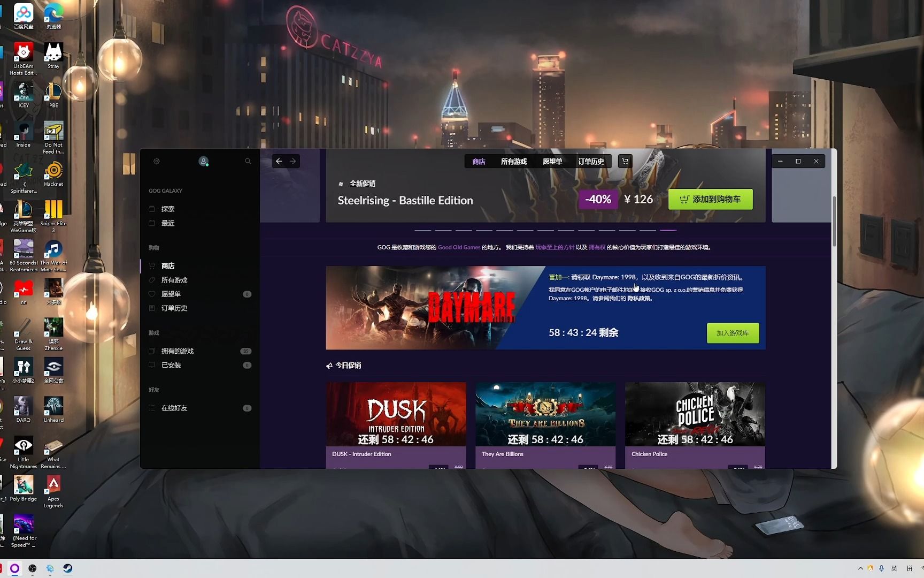Click the ¥ 126 price
The image size is (924, 578).
(x=638, y=199)
